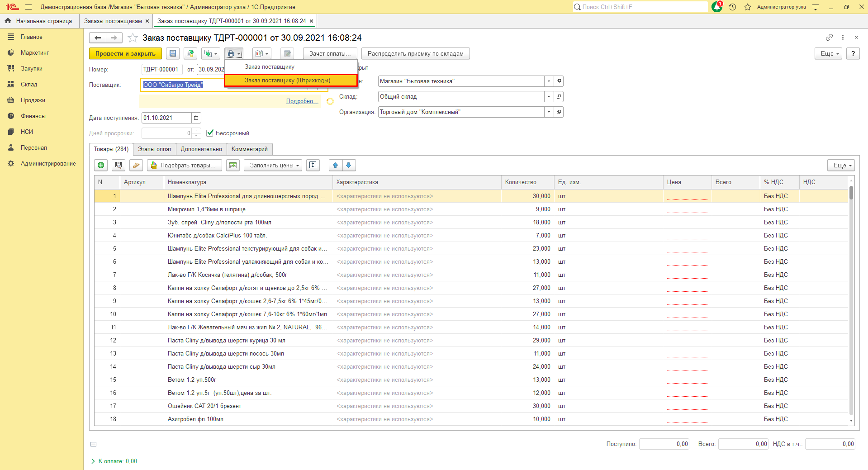Add the order to favorites with the star
The width and height of the screenshot is (868, 470).
pyautogui.click(x=133, y=38)
